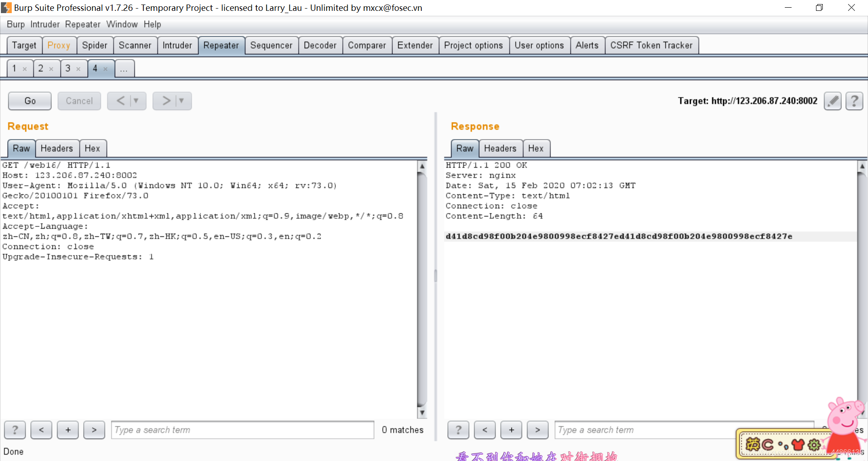
Task: Click previous match button in response search
Action: (485, 430)
